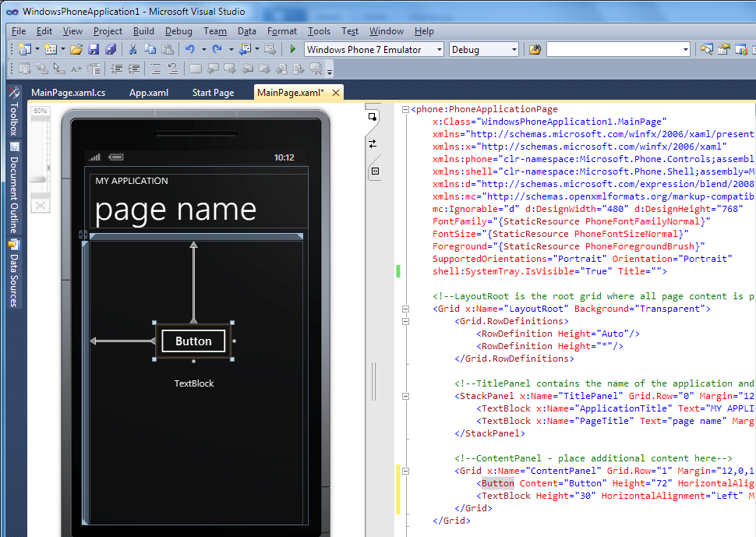
Task: Collapse the ContentPanel Grid XAML node
Action: pos(405,471)
